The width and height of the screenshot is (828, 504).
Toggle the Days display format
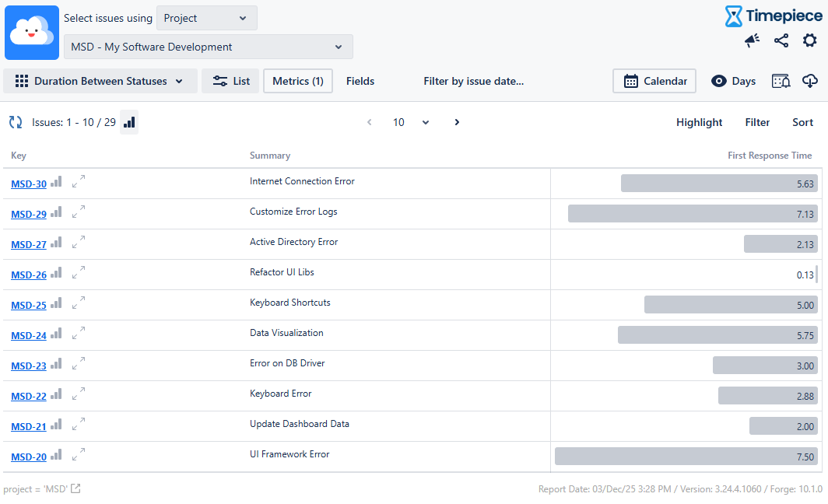734,81
